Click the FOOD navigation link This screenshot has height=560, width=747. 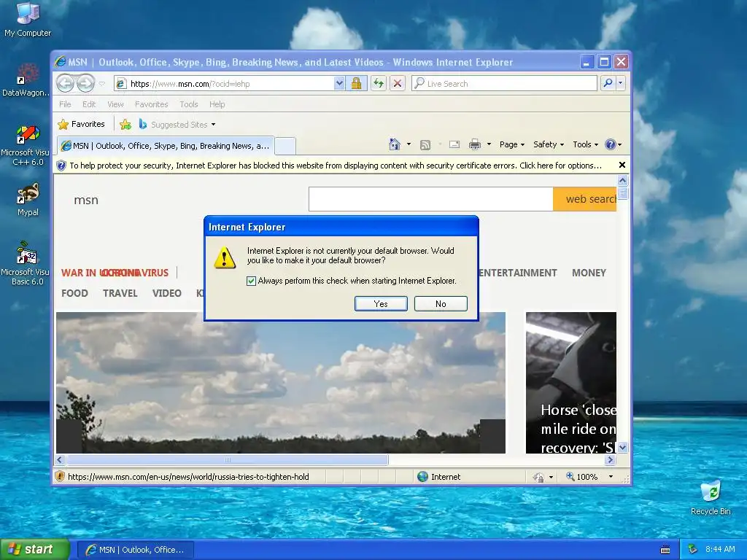[x=75, y=293]
